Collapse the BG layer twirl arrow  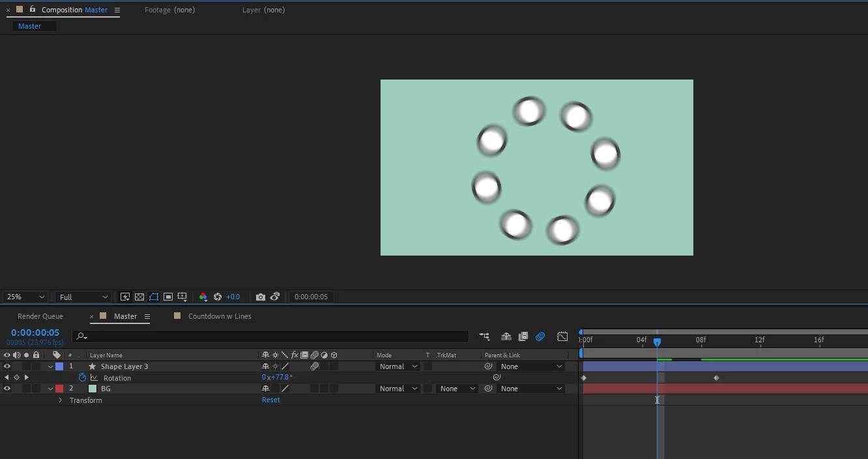pyautogui.click(x=50, y=389)
